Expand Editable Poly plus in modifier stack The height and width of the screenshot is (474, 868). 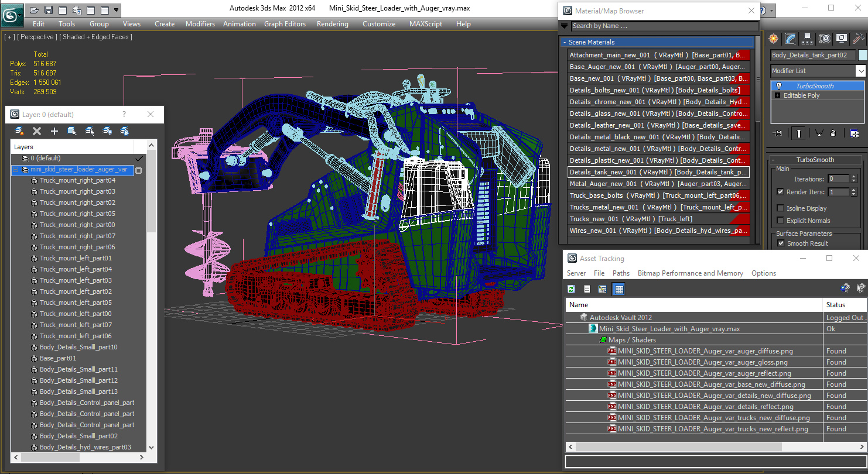pyautogui.click(x=777, y=95)
